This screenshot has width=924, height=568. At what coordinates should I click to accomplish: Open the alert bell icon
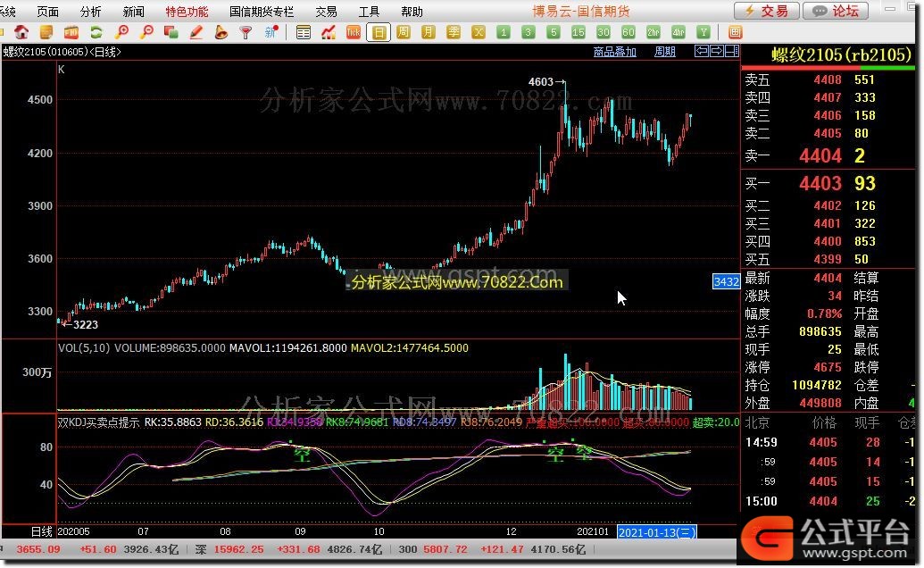click(221, 32)
